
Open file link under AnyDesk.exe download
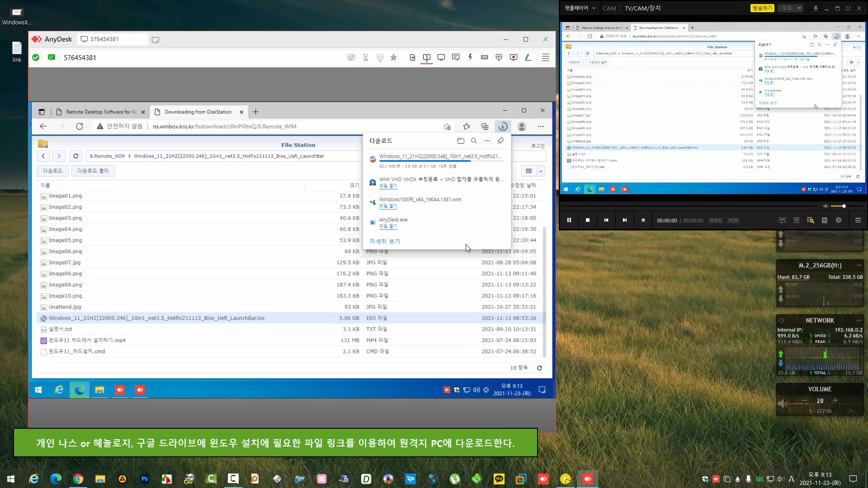[x=388, y=226]
